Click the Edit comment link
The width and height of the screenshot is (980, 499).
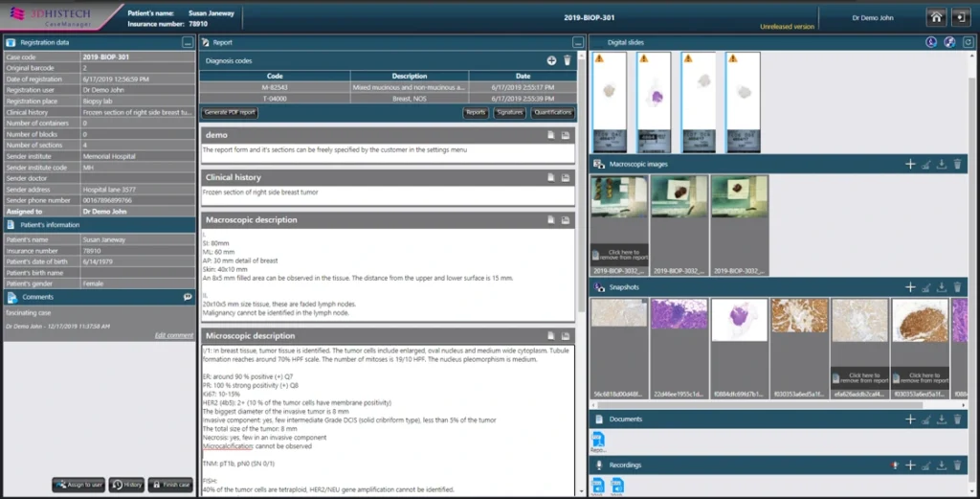(x=174, y=335)
